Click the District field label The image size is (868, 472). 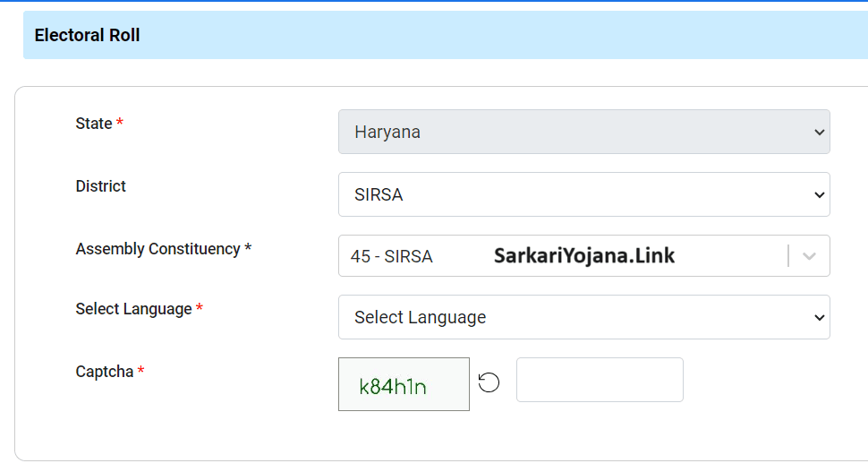(x=101, y=186)
